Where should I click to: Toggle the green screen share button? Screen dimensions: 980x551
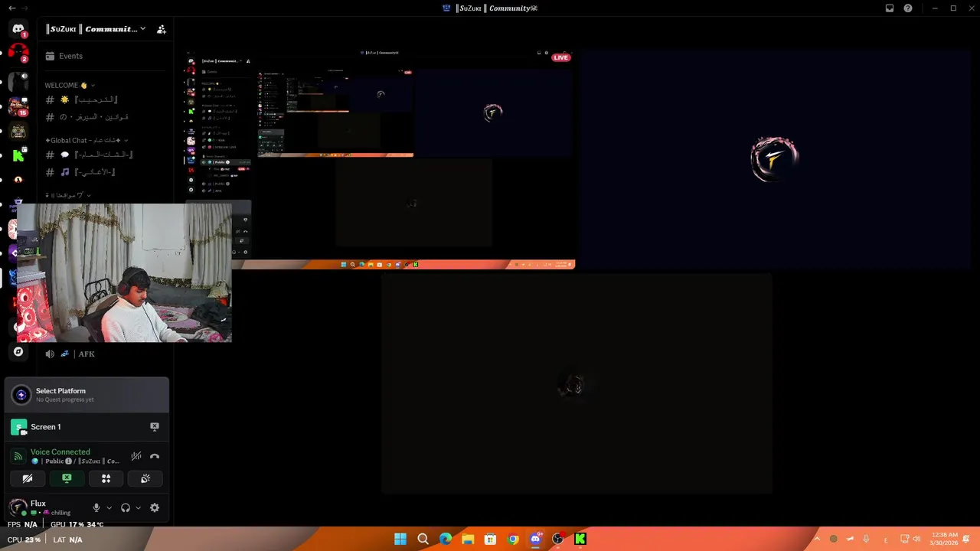[x=67, y=478]
